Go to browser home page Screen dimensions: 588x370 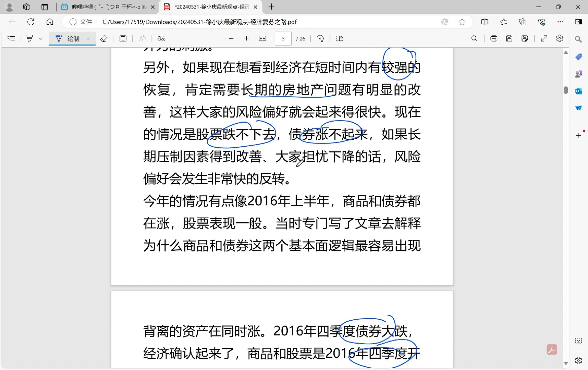[x=50, y=22]
